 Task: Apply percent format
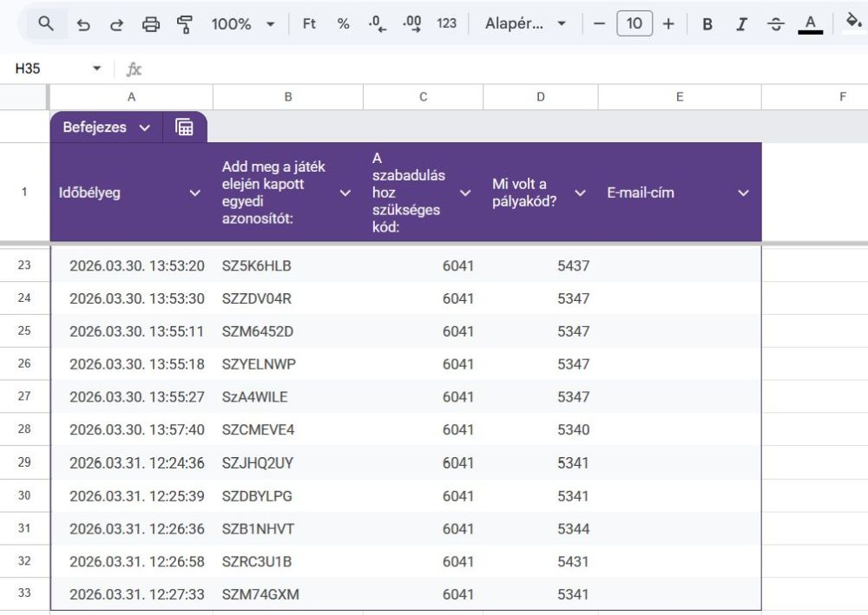click(344, 24)
